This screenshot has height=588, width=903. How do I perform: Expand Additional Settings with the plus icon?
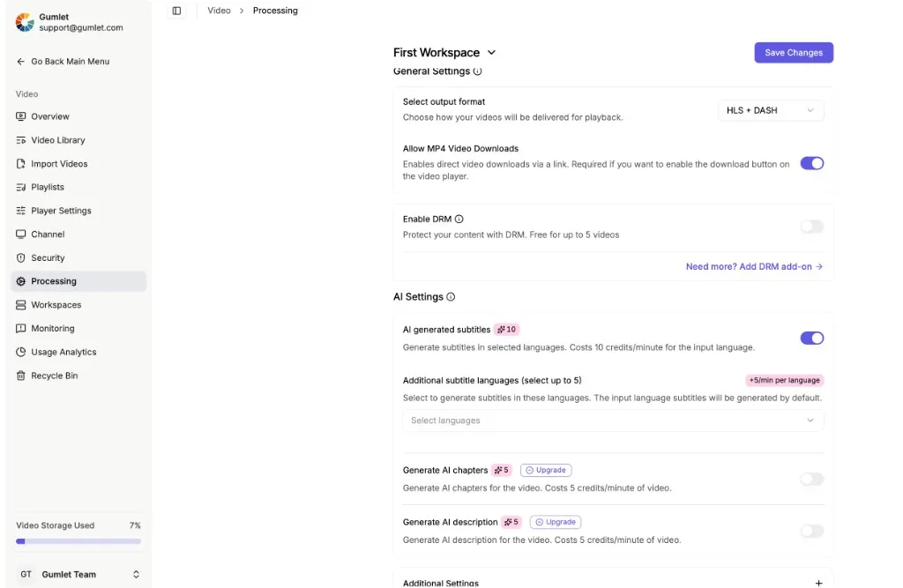click(818, 583)
